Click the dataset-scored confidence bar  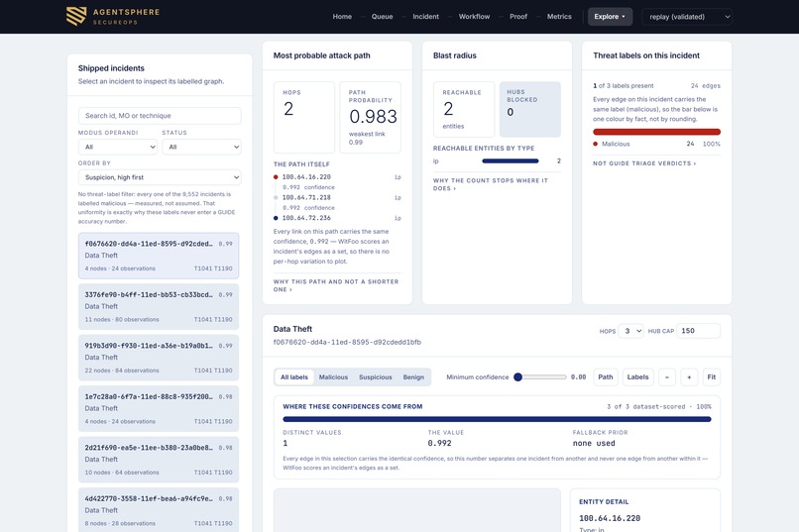tap(497, 419)
